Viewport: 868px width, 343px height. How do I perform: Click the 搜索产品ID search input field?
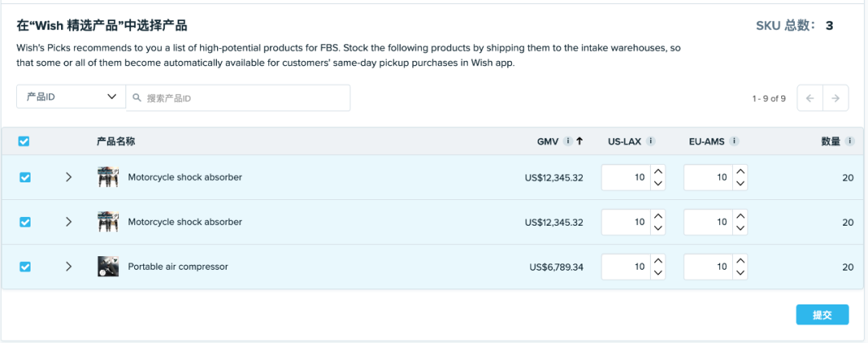click(x=241, y=98)
